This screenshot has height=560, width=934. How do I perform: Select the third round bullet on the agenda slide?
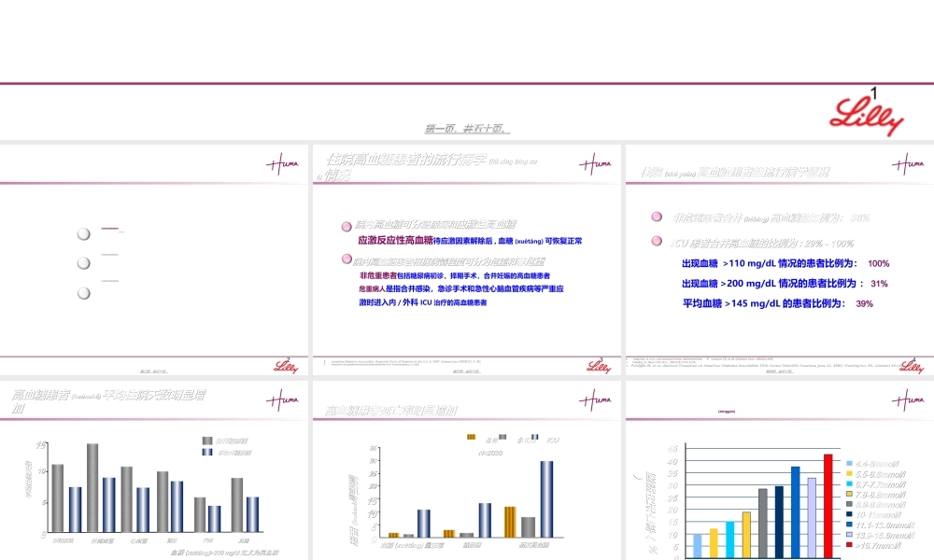pos(84,292)
